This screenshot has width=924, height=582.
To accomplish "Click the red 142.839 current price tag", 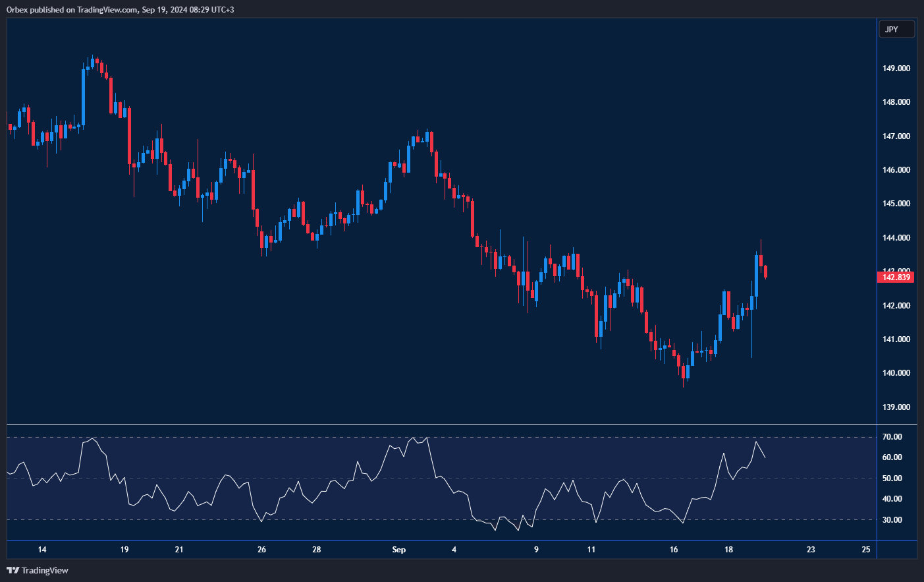I will pyautogui.click(x=896, y=277).
